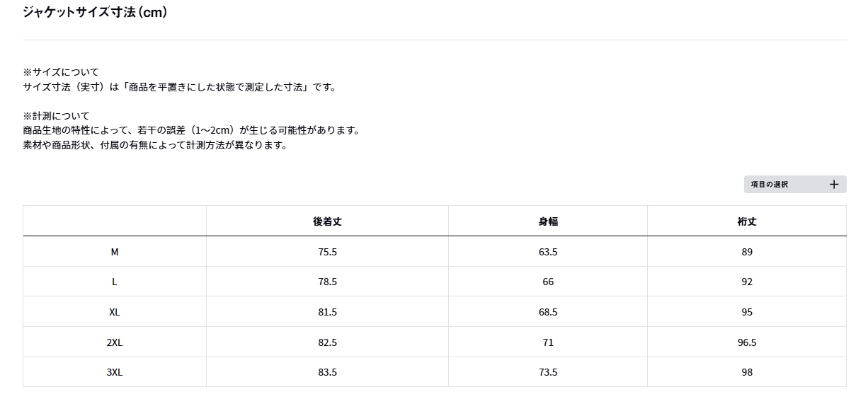The width and height of the screenshot is (868, 399).
Task: Click the 96.5 裄丈 value for 2XL
Action: (747, 342)
